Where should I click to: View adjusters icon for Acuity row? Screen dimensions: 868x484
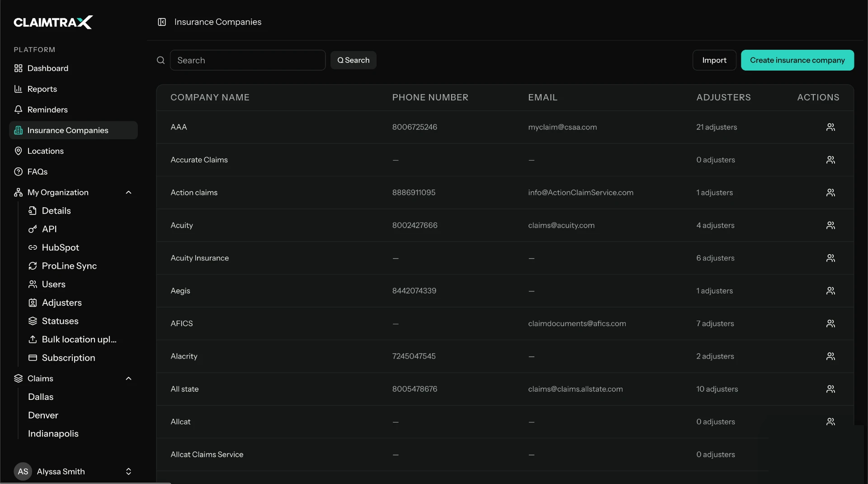click(830, 225)
